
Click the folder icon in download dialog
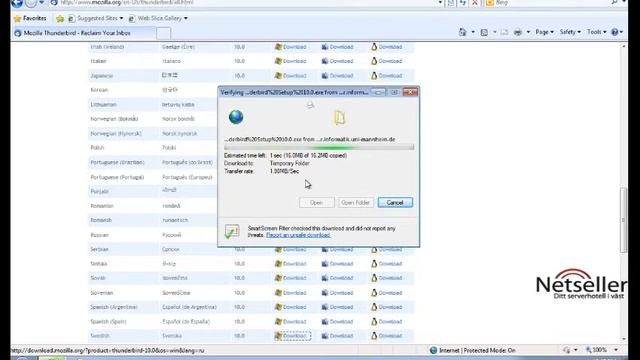coord(340,118)
